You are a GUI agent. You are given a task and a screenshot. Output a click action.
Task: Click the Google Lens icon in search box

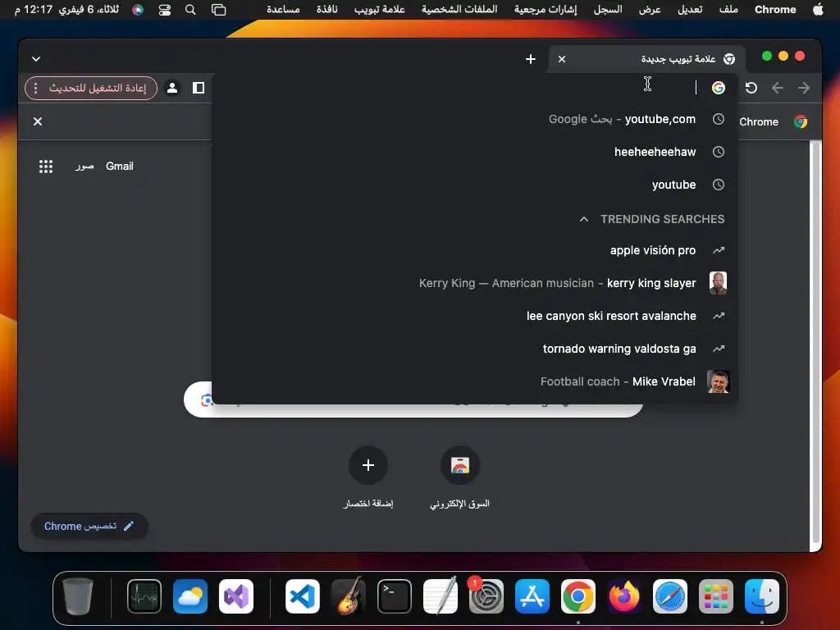tap(206, 399)
